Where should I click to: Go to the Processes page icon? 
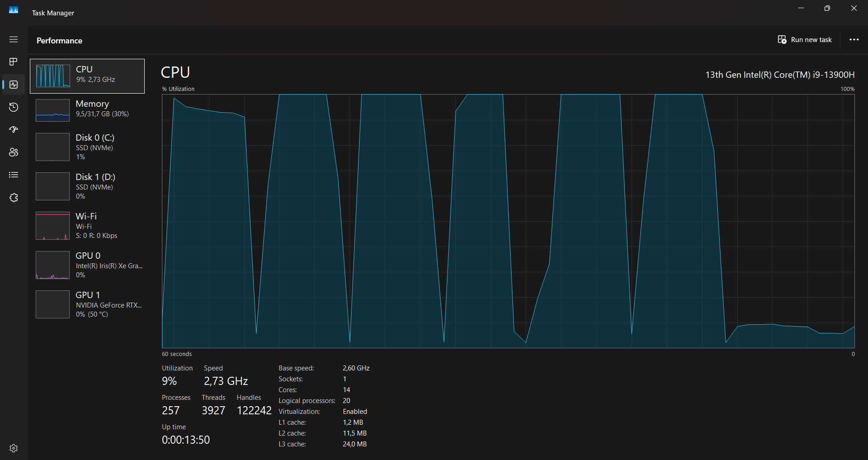(14, 62)
